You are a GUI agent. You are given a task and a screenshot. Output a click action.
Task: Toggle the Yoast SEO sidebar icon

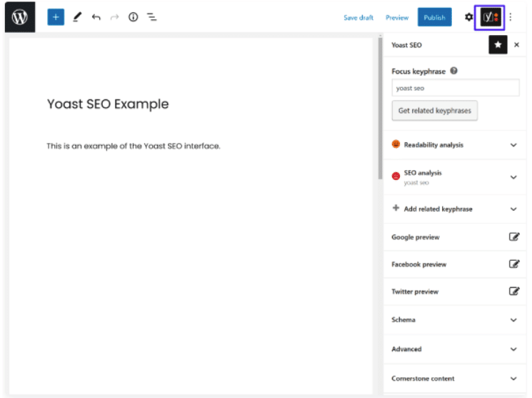[490, 17]
